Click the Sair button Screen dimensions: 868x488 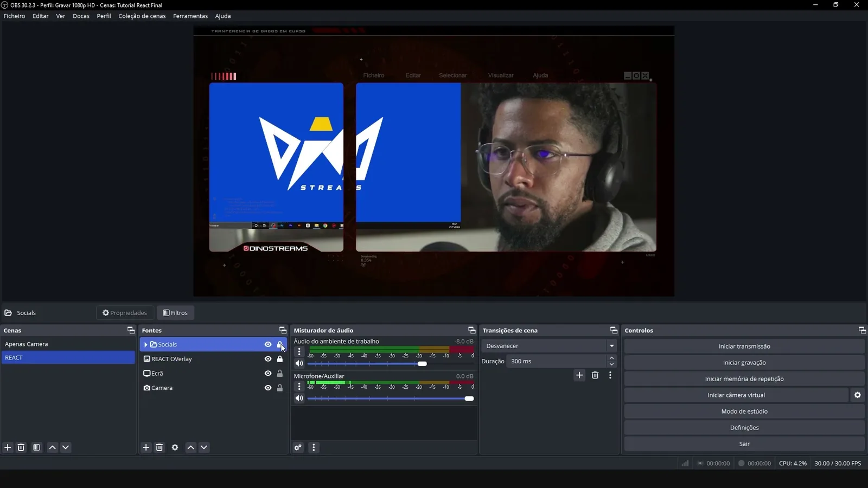tap(744, 444)
